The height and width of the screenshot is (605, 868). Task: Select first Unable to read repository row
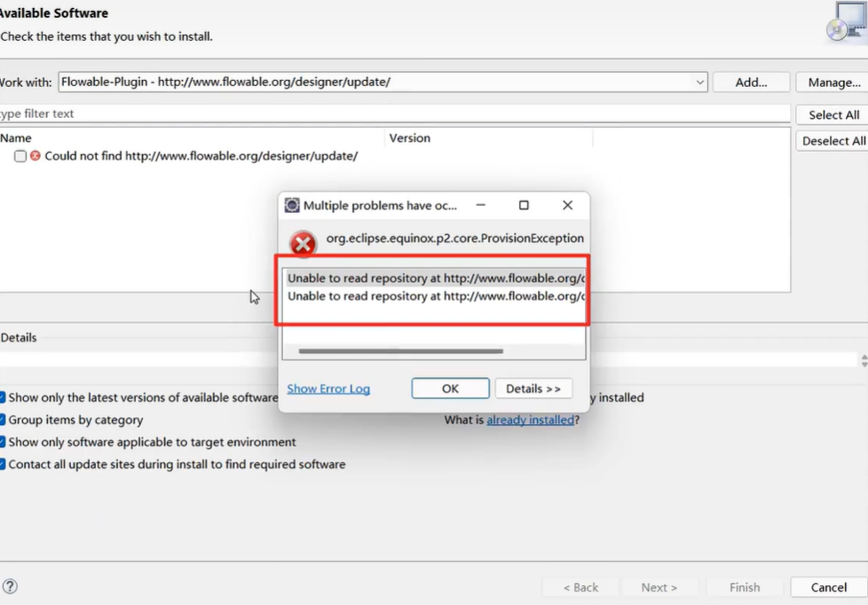pyautogui.click(x=434, y=278)
